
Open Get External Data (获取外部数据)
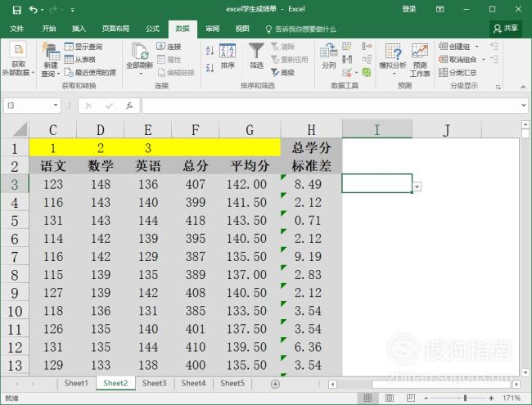coord(18,60)
